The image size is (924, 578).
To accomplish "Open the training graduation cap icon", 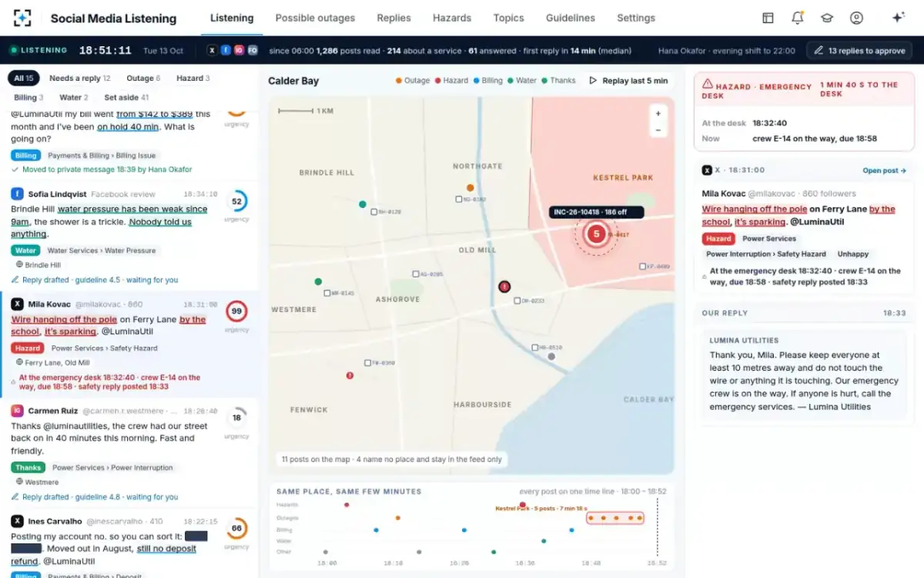I will 827,18.
